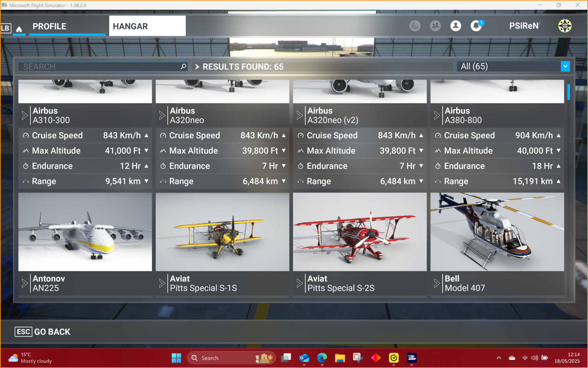Open the notifications bell icon
Viewport: 588px width, 368px height.
point(476,26)
